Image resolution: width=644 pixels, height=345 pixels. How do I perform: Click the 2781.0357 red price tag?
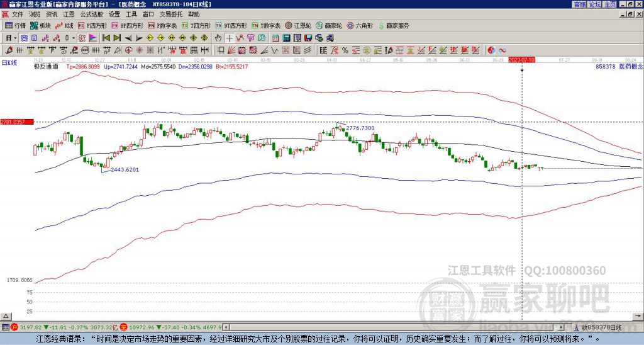[17, 122]
